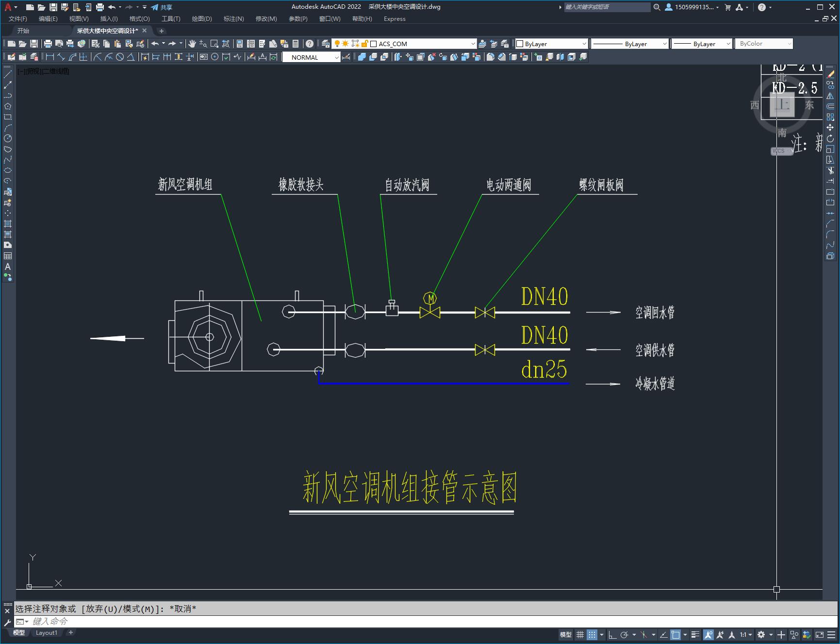Select the Line tool in draw toolbar
Image resolution: width=840 pixels, height=644 pixels.
coord(7,75)
